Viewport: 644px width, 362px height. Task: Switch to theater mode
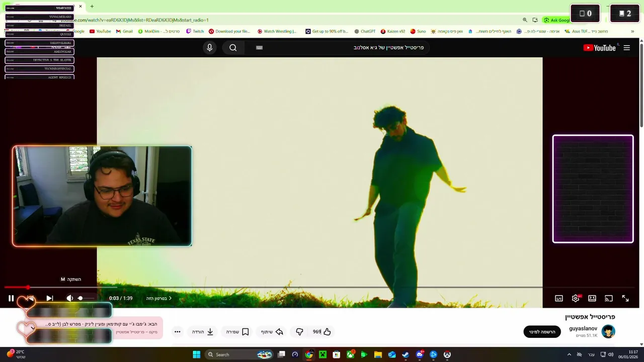pos(592,298)
